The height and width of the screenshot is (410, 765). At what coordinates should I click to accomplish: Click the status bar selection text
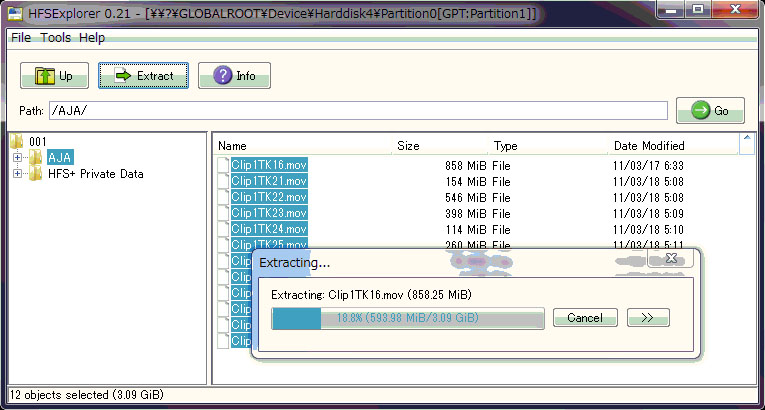click(87, 394)
